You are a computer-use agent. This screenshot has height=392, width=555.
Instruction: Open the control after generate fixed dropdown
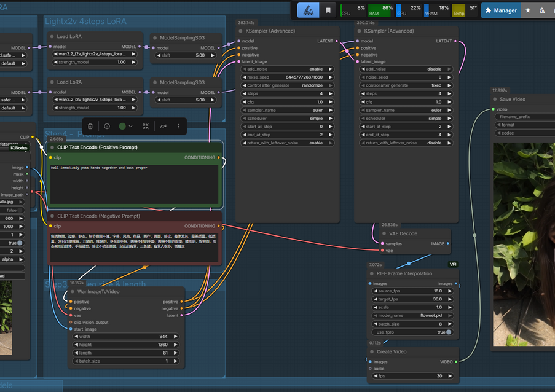click(x=406, y=85)
